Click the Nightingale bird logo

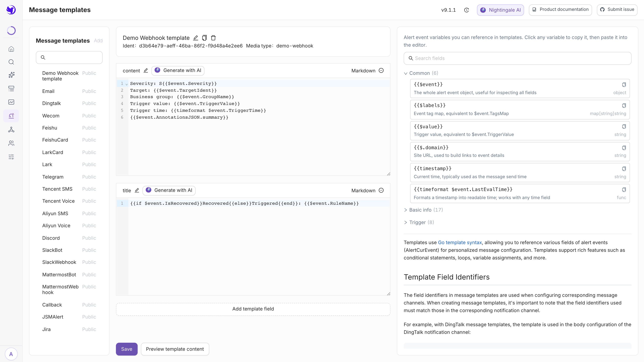tap(11, 10)
